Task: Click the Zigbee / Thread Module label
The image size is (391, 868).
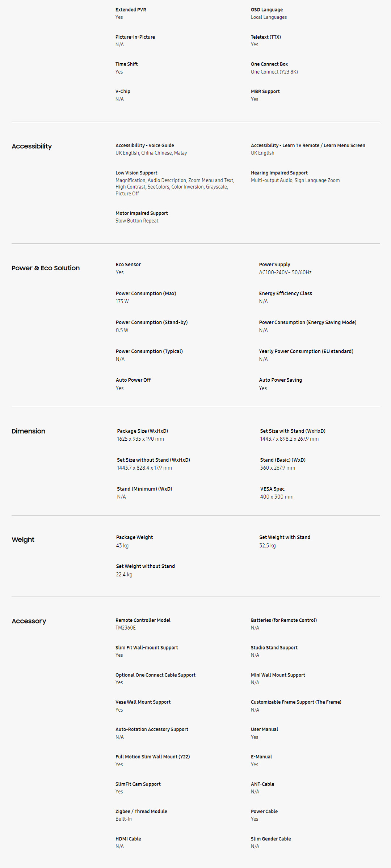Action: [x=141, y=812]
